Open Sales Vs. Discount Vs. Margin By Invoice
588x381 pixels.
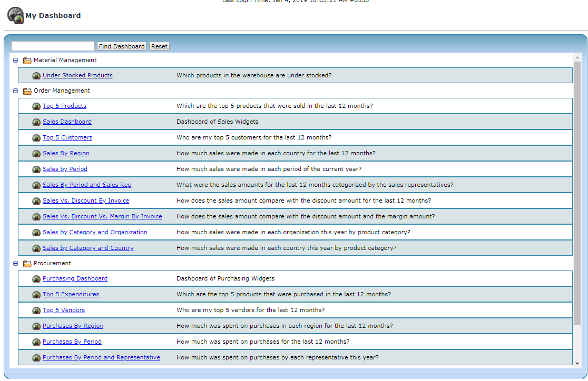tap(102, 216)
